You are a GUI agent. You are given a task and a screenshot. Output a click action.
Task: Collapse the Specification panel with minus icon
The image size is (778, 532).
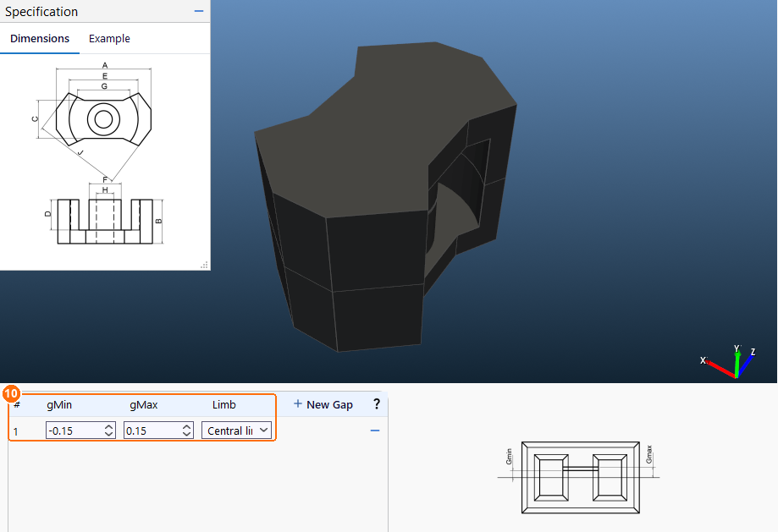pyautogui.click(x=199, y=11)
